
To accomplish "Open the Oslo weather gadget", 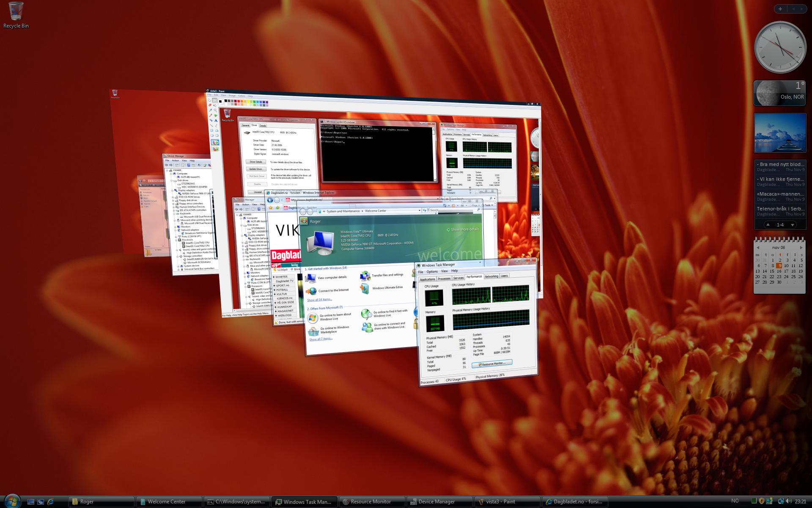I will (x=780, y=93).
